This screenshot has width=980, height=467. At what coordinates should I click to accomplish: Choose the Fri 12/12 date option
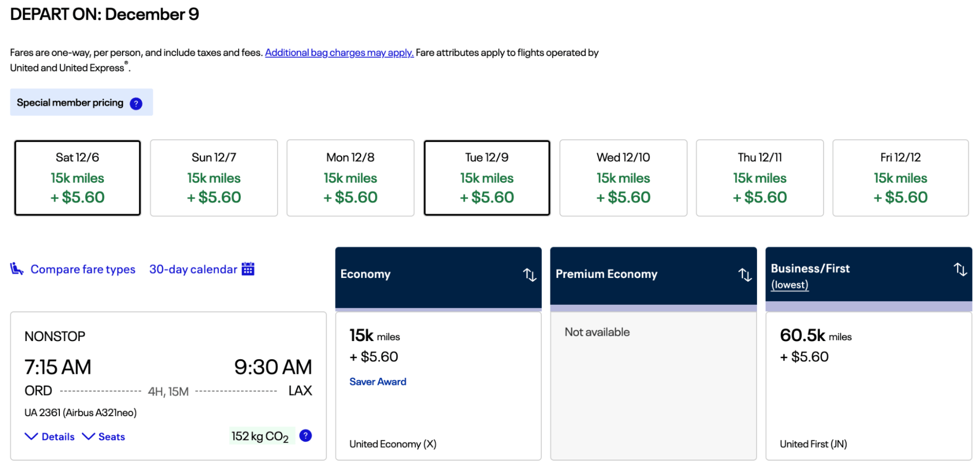coord(900,177)
